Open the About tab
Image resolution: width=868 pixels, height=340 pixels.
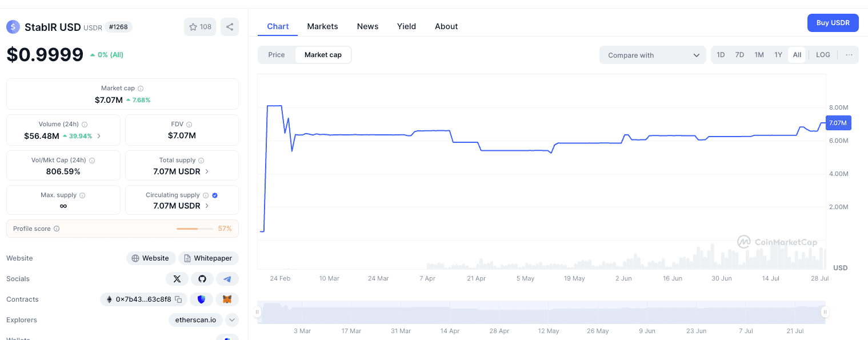(x=446, y=26)
